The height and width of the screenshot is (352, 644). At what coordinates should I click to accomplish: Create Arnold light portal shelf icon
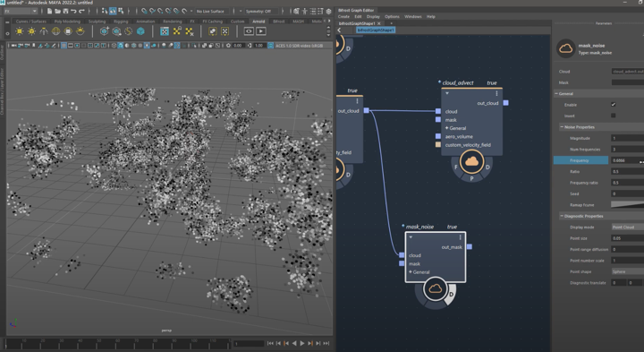68,31
